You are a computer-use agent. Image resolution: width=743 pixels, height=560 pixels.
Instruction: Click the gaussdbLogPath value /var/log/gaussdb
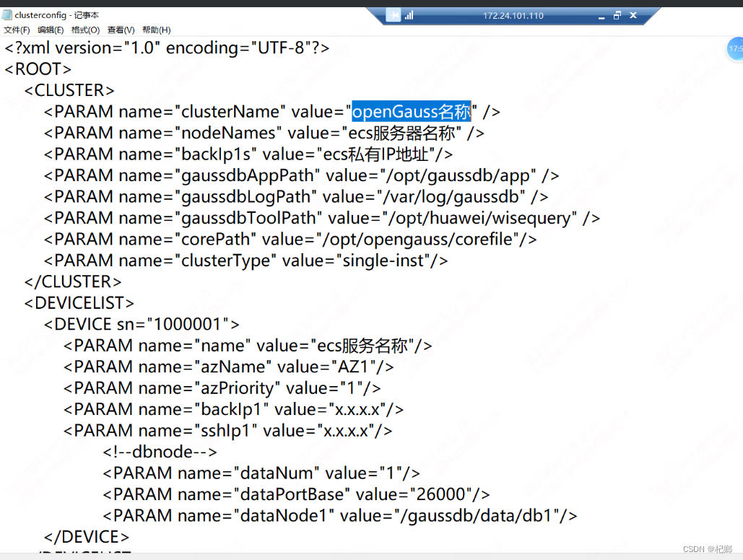click(451, 197)
